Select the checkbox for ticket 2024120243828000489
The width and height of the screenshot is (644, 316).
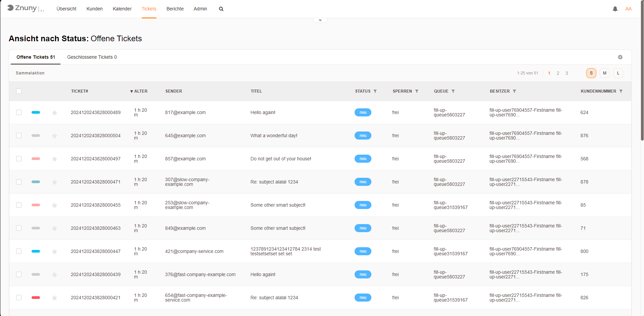tap(19, 112)
